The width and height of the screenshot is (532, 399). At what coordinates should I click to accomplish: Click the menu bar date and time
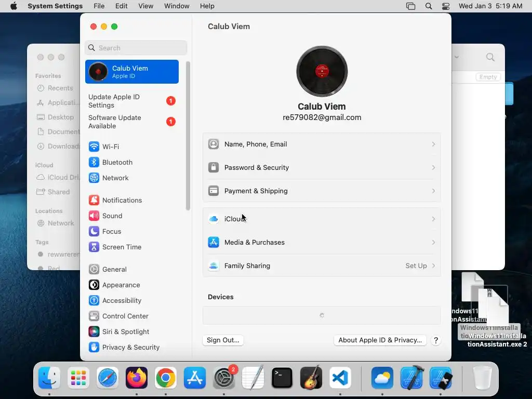[x=490, y=6]
